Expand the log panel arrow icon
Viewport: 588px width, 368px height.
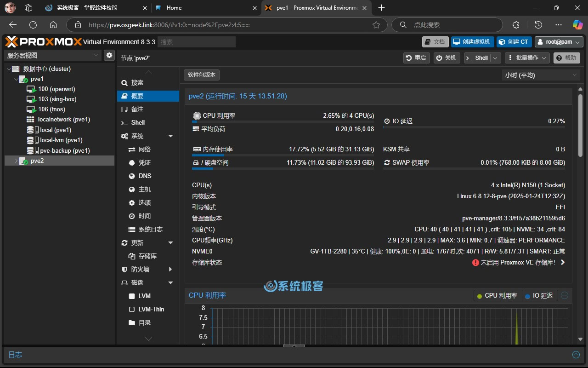576,355
